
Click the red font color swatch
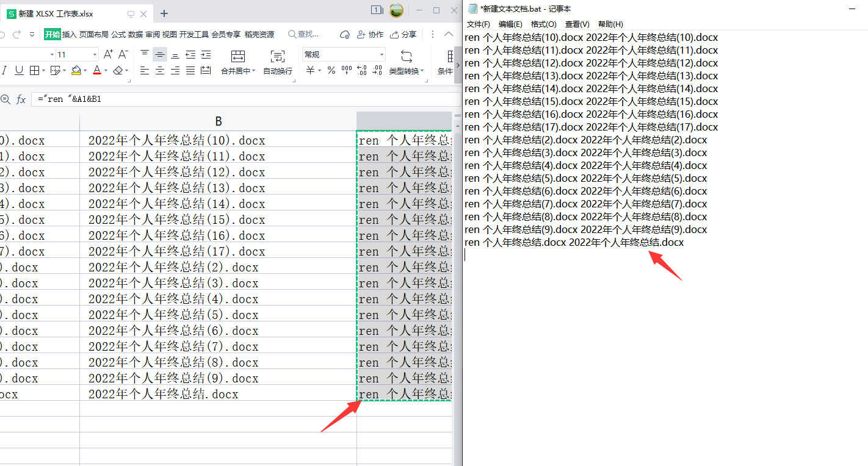click(x=96, y=71)
